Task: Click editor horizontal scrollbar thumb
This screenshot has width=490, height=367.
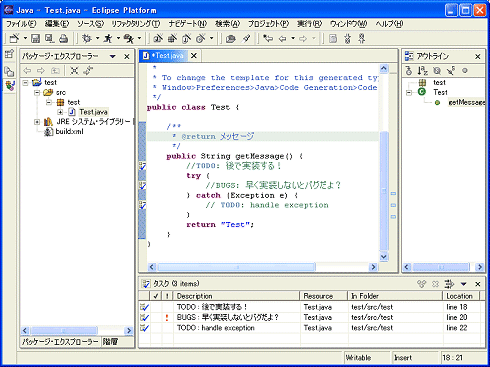Action: 236,267
